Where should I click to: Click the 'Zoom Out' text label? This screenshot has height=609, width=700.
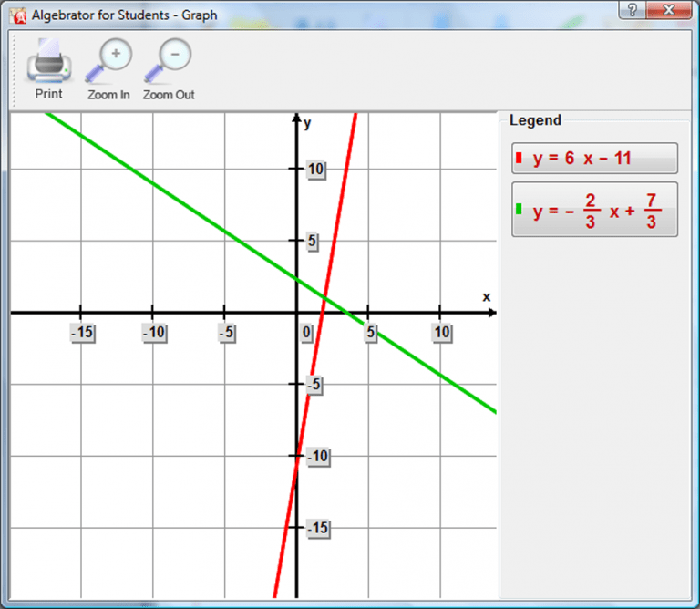tap(169, 95)
